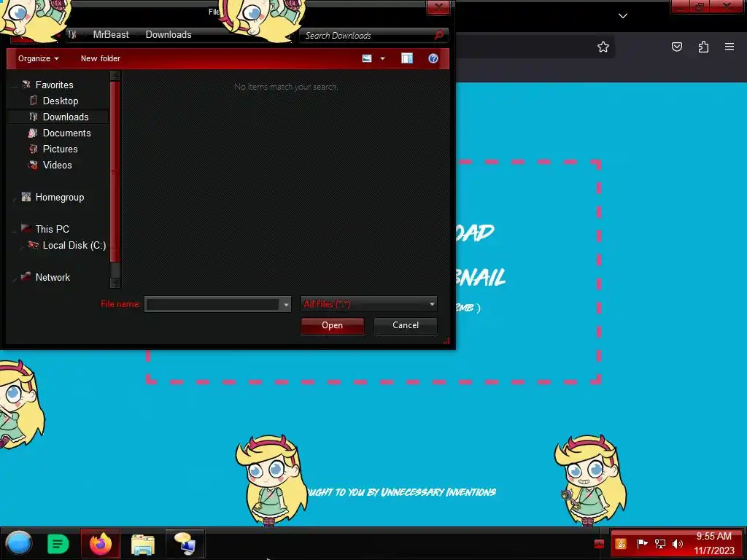The image size is (747, 560).
Task: Click MrBeast in the address breadcrumb
Action: pyautogui.click(x=111, y=35)
